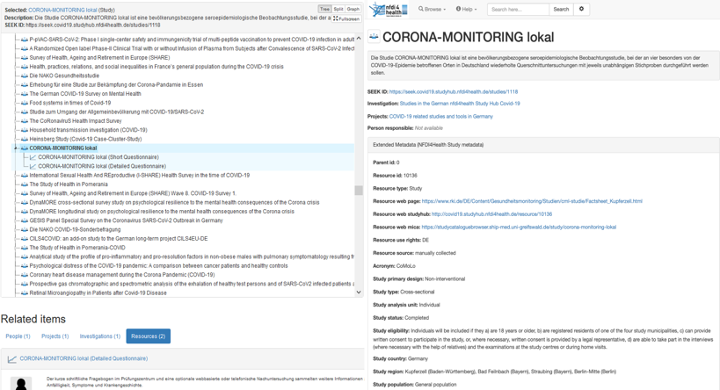This screenshot has width=720, height=390.
Task: Click study icon of DynaMORE cross-sectional survey row
Action: [24, 203]
